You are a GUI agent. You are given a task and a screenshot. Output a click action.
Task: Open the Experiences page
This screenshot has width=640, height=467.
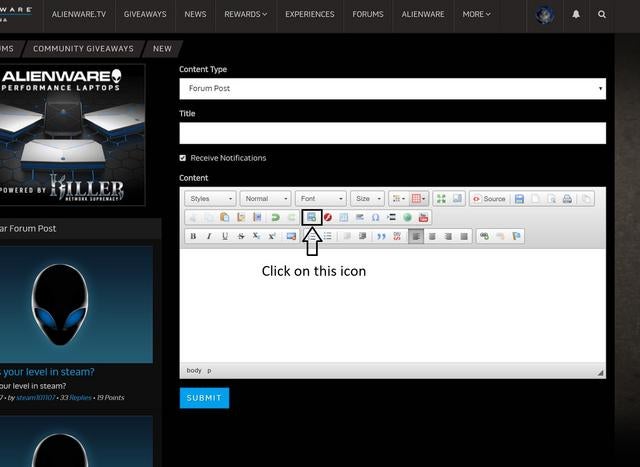point(310,14)
